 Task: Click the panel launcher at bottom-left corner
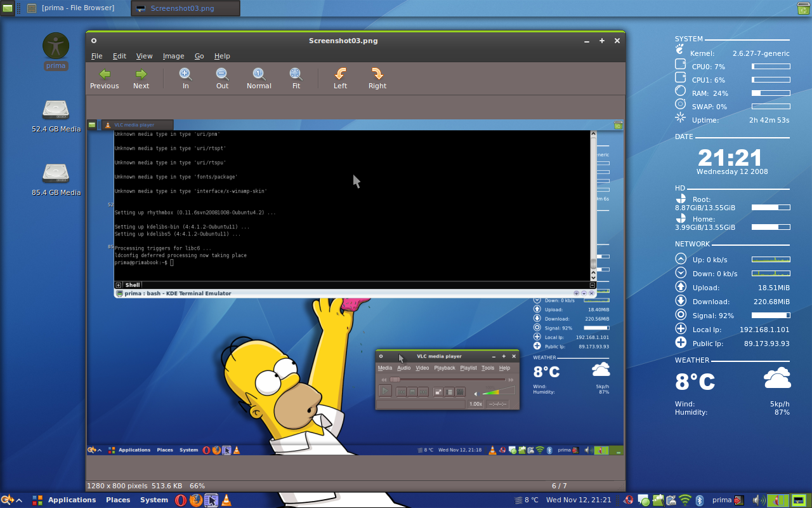click(7, 500)
